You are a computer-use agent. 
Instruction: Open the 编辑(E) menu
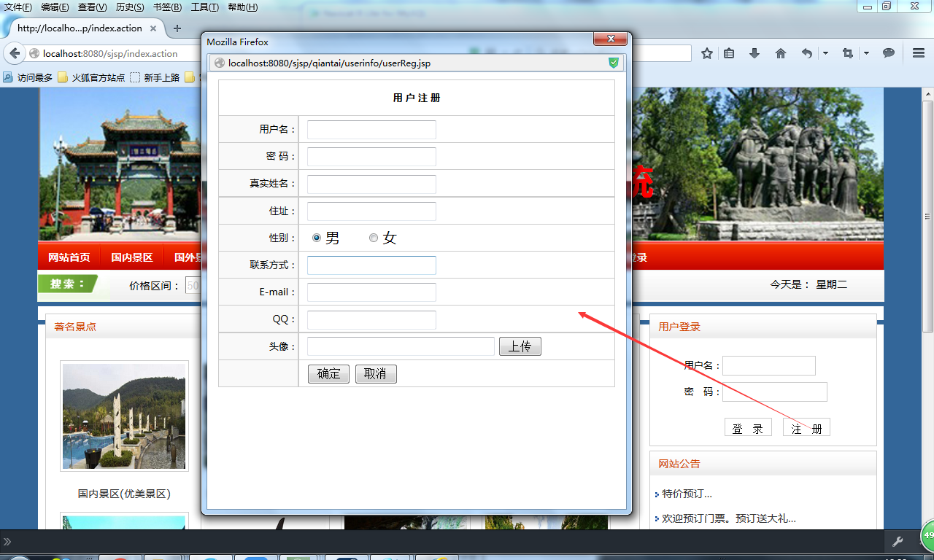click(x=55, y=7)
